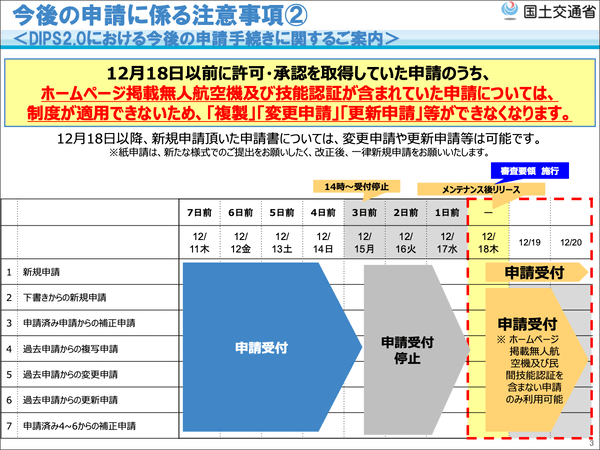The height and width of the screenshot is (450, 600).
Task: Click the 14時～受付停止 callout
Action: click(357, 186)
